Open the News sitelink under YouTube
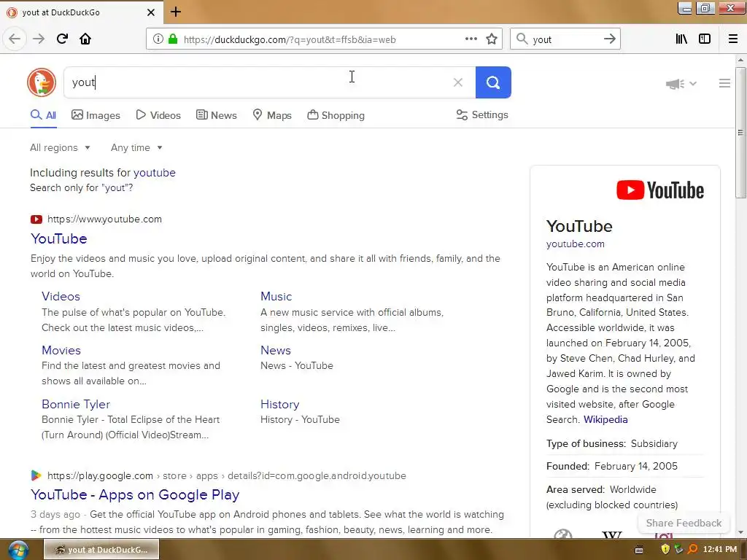 point(276,350)
